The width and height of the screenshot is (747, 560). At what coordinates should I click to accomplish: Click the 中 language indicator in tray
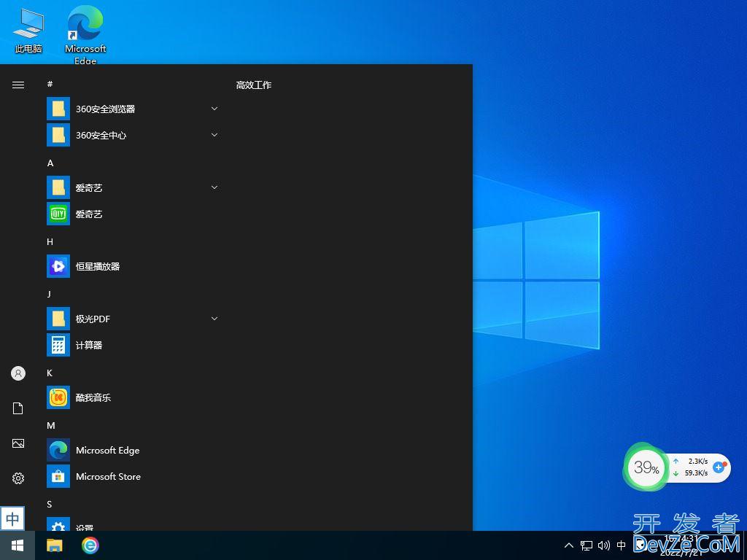click(x=622, y=545)
